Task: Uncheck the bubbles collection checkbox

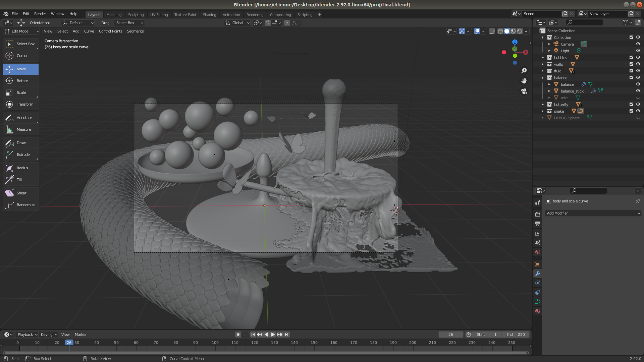Action: pyautogui.click(x=631, y=57)
